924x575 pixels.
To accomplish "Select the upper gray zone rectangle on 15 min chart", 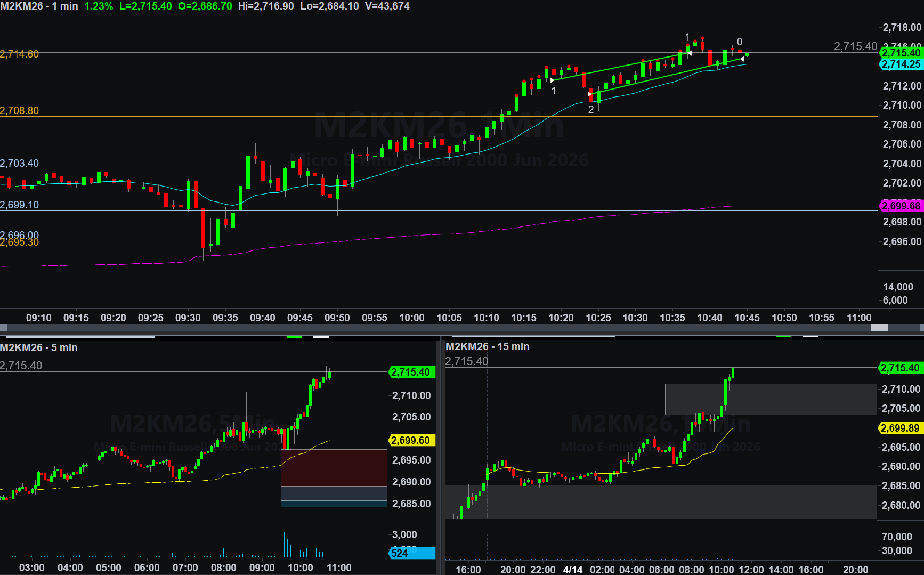I will [x=770, y=399].
